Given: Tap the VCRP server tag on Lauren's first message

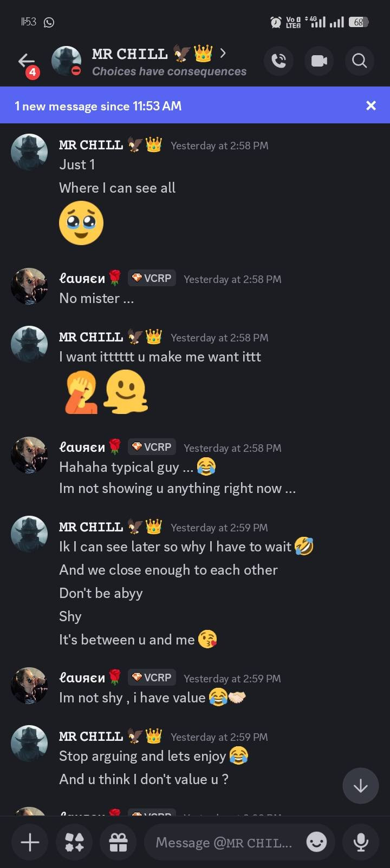Looking at the screenshot, I should (x=152, y=278).
